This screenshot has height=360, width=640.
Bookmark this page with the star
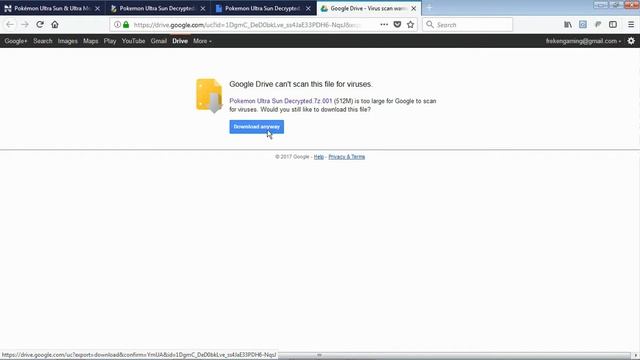point(410,24)
